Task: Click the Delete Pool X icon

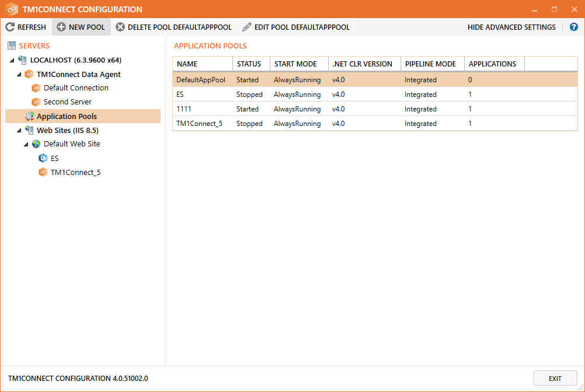Action: pyautogui.click(x=120, y=27)
